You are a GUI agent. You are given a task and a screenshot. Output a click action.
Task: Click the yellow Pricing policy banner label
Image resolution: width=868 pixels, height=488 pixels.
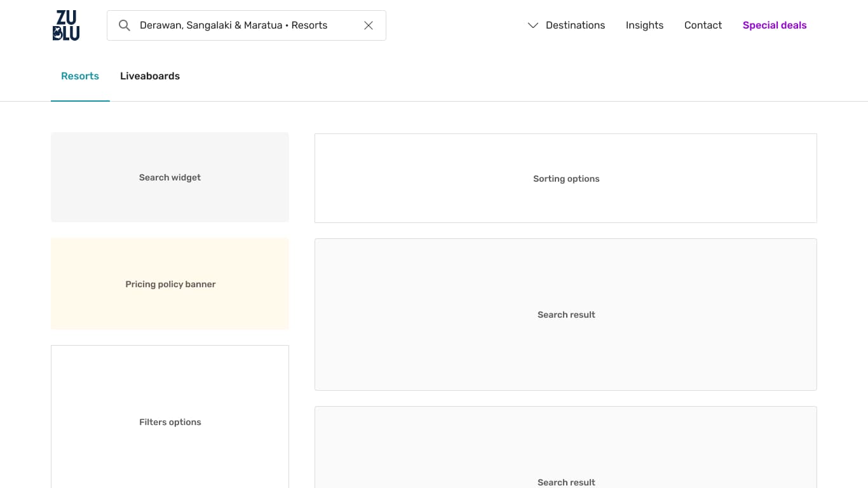click(170, 284)
